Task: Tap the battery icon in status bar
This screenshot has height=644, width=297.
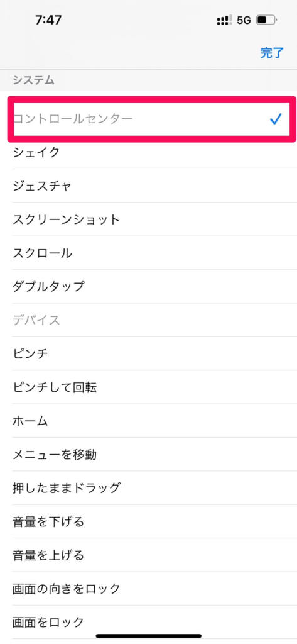Action: pos(266,19)
